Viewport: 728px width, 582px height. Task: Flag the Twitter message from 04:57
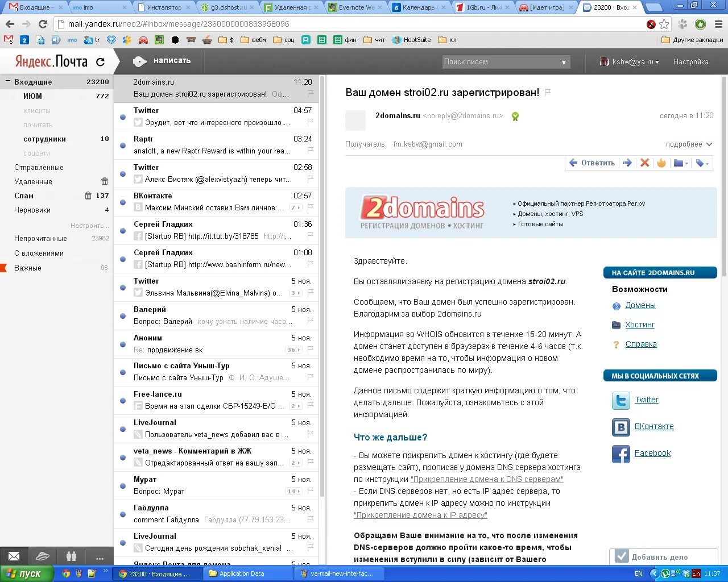(311, 122)
